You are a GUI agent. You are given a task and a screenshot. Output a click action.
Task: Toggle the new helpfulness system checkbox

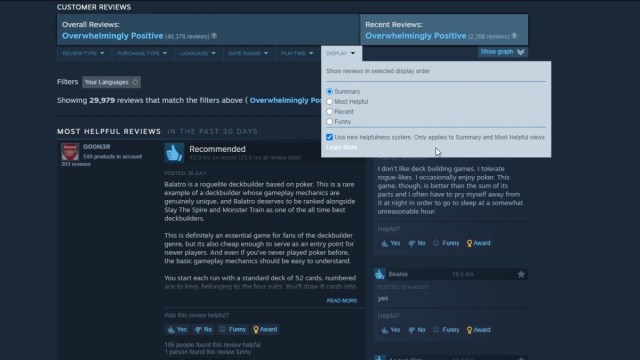tap(329, 137)
